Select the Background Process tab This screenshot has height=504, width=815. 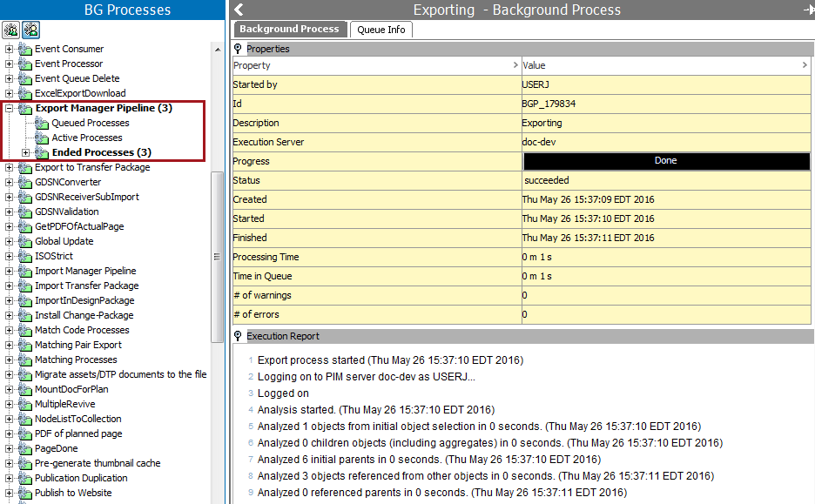click(289, 29)
